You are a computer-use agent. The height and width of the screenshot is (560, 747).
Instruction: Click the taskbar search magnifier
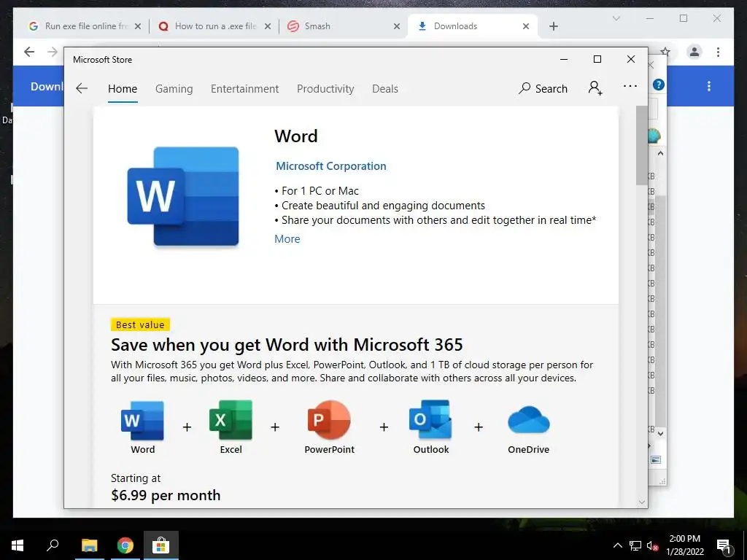[x=53, y=545]
